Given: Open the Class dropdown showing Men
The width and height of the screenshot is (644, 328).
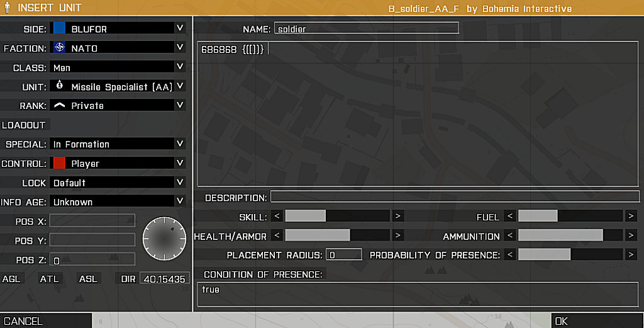Looking at the screenshot, I should click(118, 67).
